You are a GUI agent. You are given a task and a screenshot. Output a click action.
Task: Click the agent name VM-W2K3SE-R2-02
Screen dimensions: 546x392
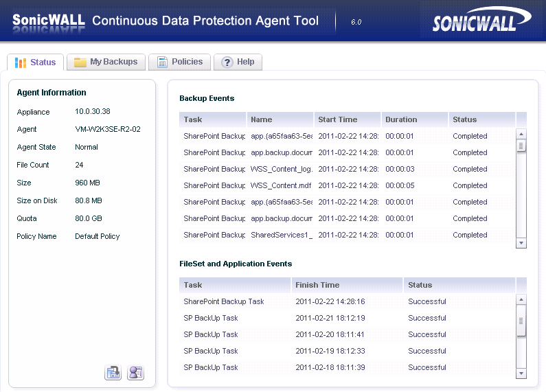tap(108, 129)
